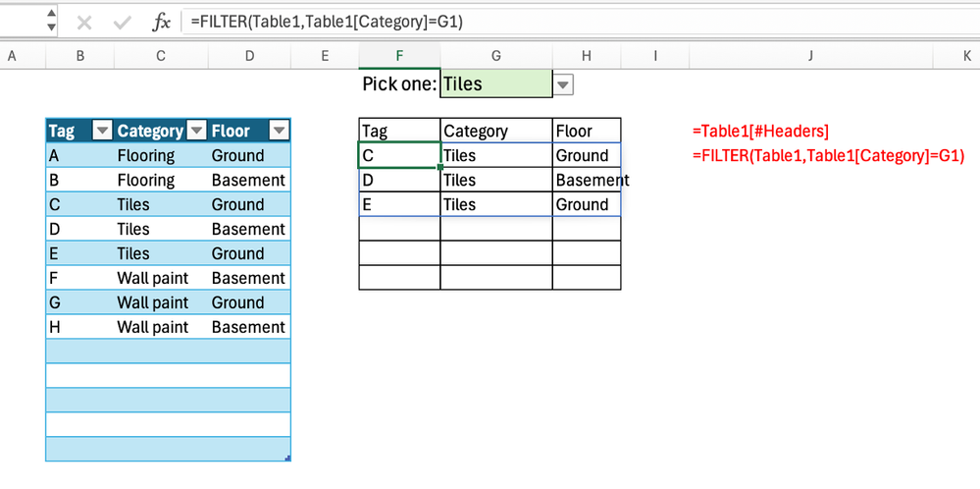Click the 'Pick one:' label cell
This screenshot has width=980, height=489.
pos(399,83)
